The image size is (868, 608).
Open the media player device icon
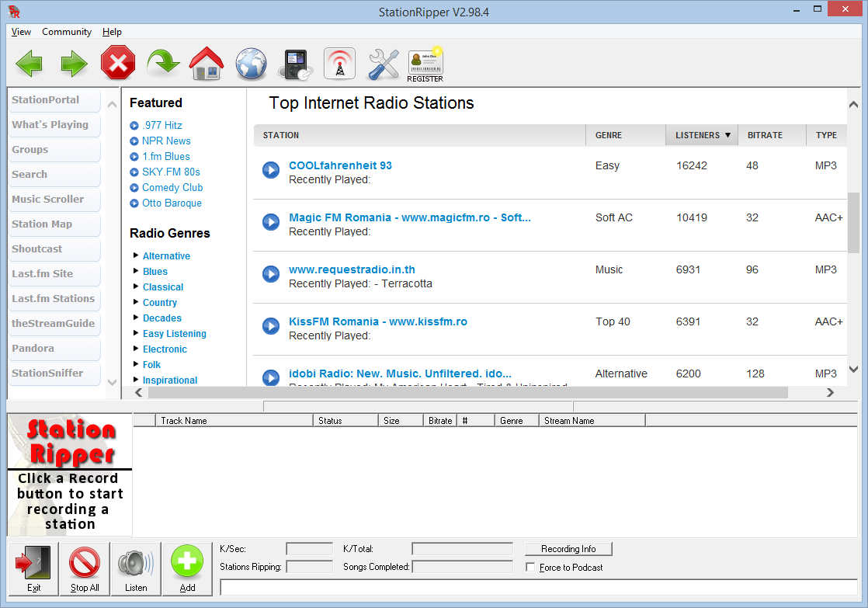click(296, 64)
